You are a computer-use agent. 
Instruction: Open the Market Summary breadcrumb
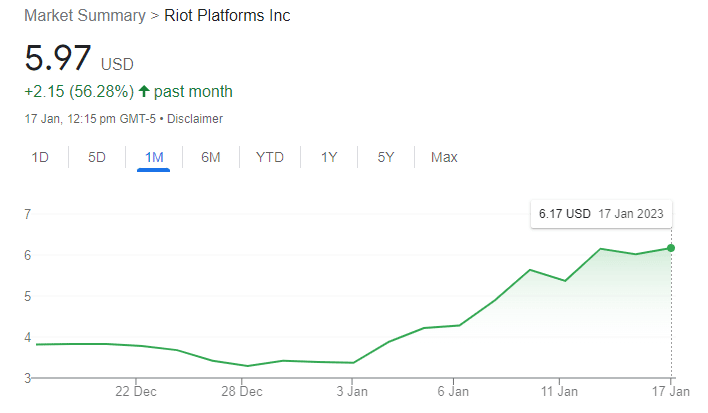[83, 17]
